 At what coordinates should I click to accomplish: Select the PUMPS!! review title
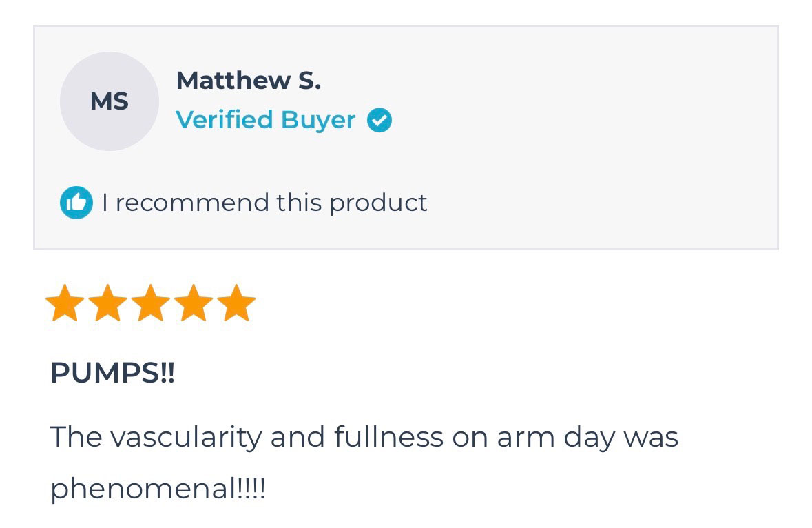point(113,373)
